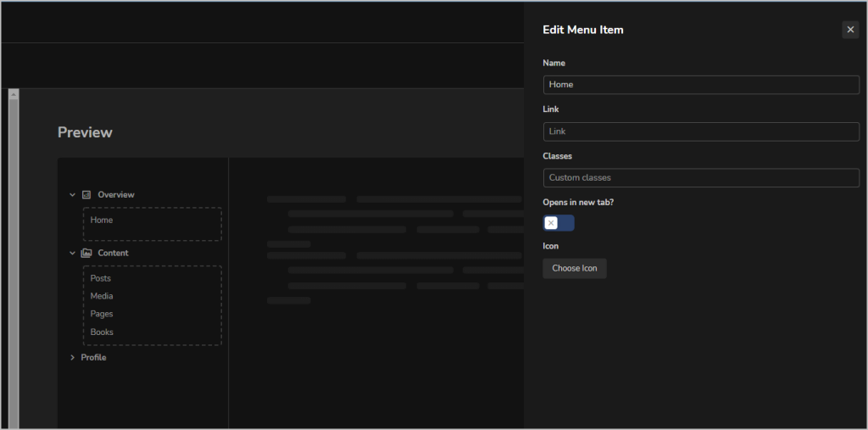Screen dimensions: 868x430
Task: Click the Content image icon
Action: (86, 253)
